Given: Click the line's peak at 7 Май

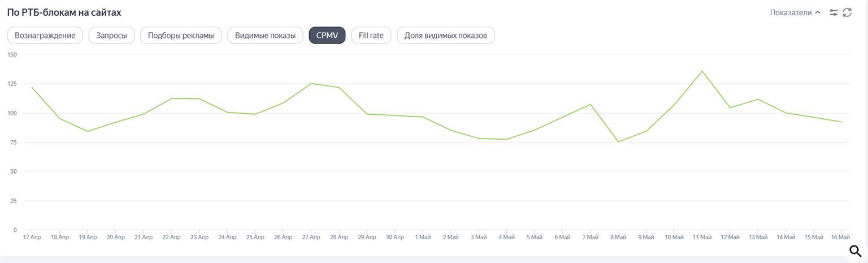Looking at the screenshot, I should 591,104.
